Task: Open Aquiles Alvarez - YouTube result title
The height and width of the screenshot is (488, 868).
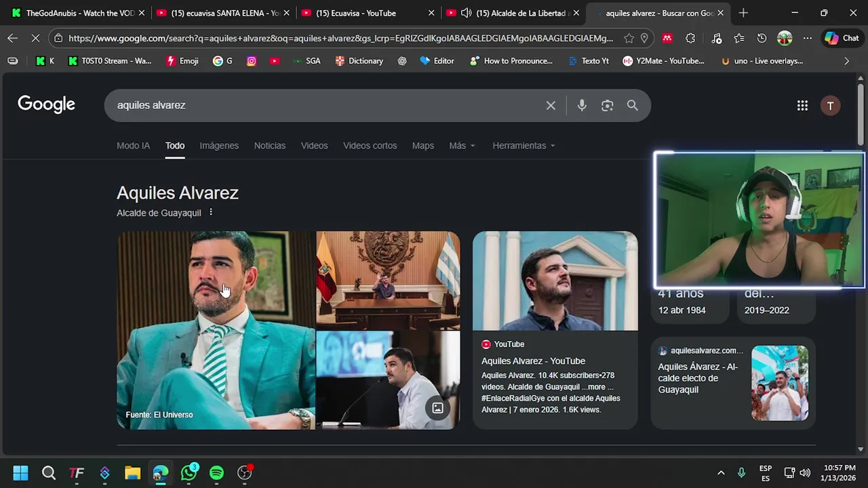Action: tap(533, 361)
